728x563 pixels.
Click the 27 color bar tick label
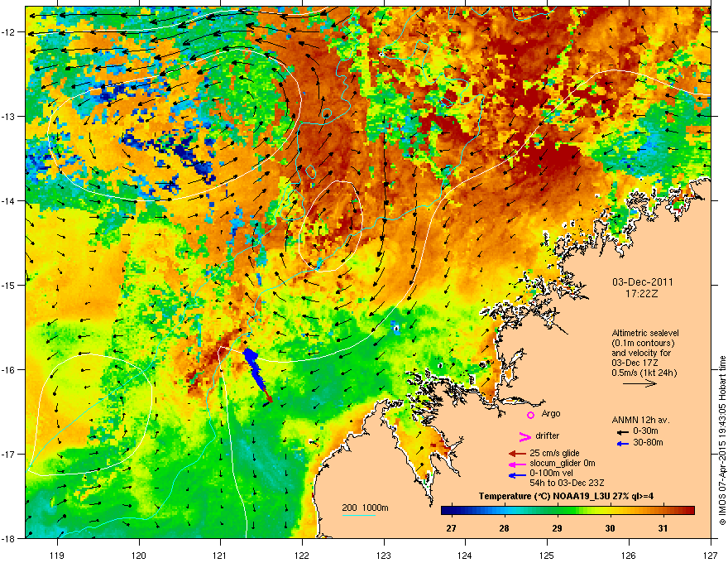tap(451, 528)
